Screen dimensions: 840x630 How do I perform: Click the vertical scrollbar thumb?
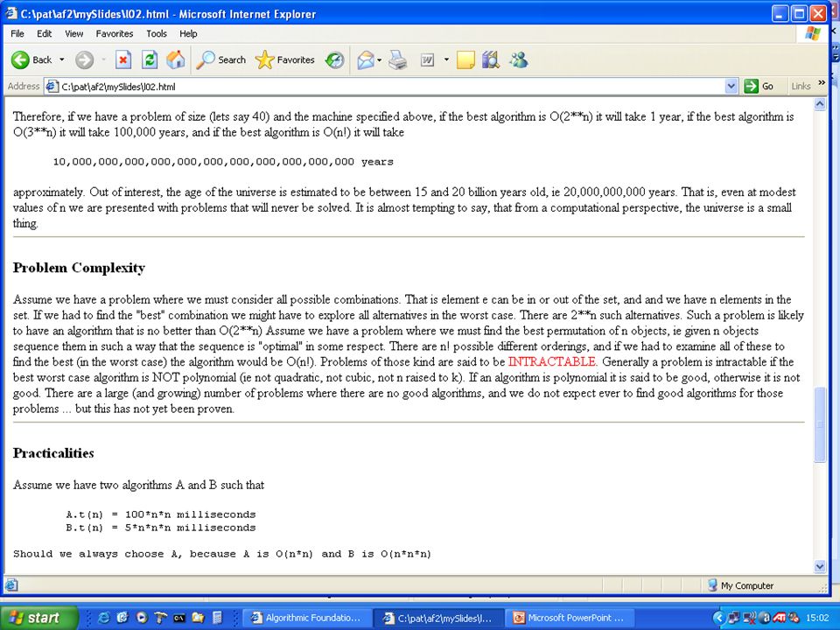click(820, 424)
